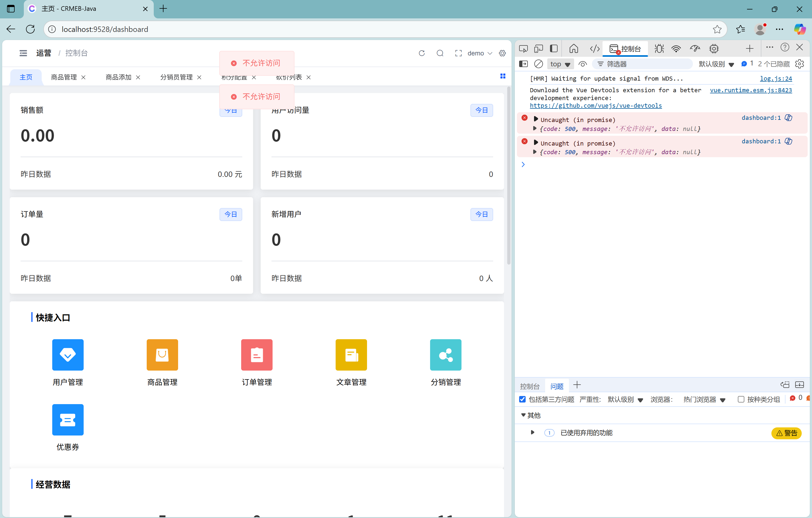The width and height of the screenshot is (812, 518).
Task: Uncheck 包括第三方问题 checkbox
Action: tap(522, 399)
